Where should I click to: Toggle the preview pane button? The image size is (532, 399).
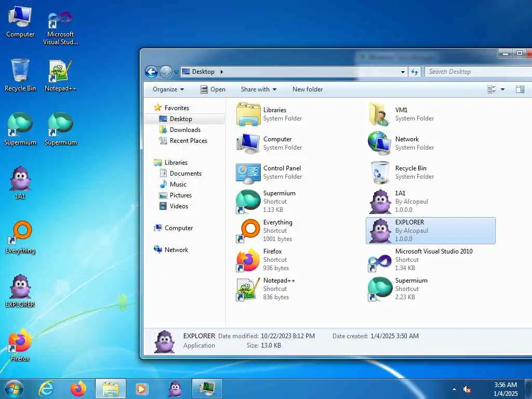tap(520, 89)
